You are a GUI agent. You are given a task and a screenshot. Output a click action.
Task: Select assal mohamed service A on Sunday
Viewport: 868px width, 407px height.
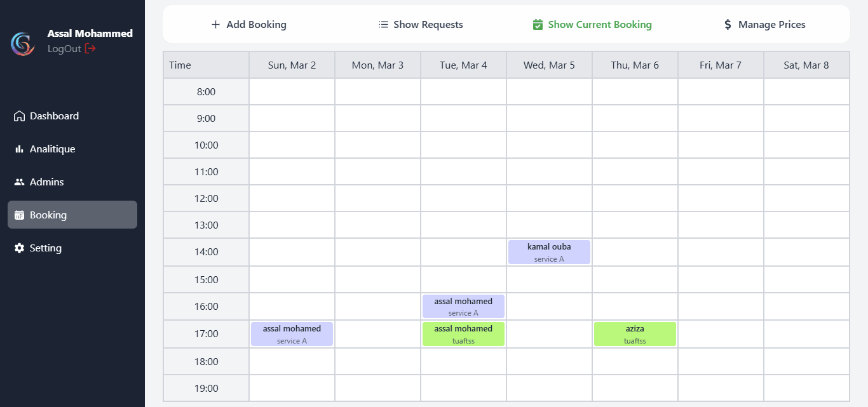pos(292,334)
